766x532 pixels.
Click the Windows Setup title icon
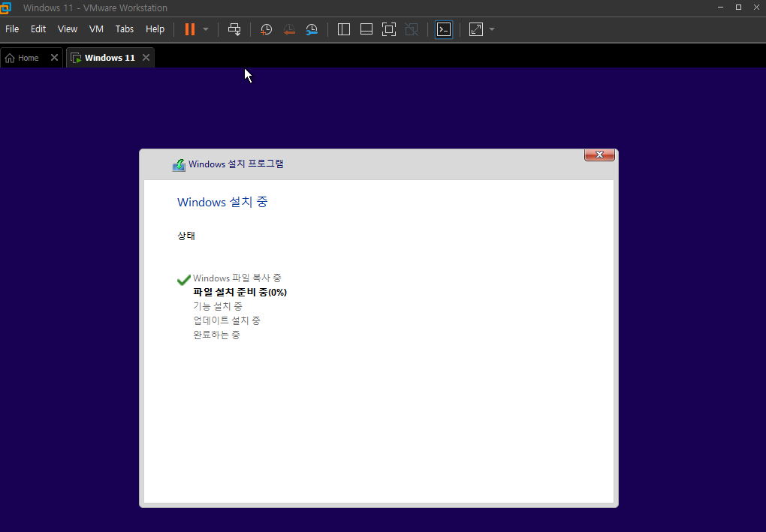pos(179,165)
